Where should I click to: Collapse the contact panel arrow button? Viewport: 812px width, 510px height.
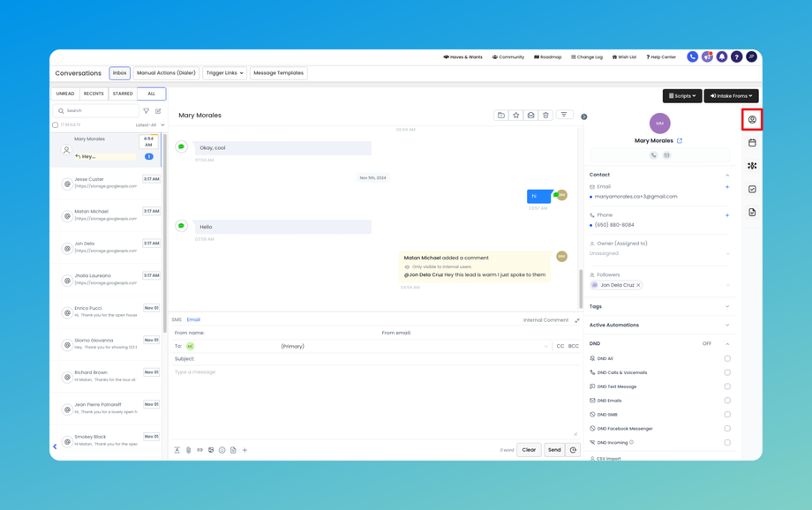click(x=583, y=117)
